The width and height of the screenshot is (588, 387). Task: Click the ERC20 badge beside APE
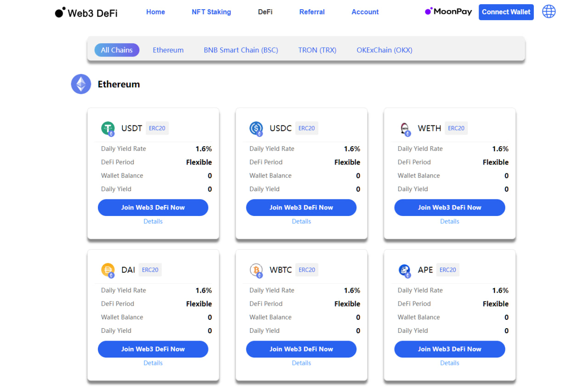(448, 270)
